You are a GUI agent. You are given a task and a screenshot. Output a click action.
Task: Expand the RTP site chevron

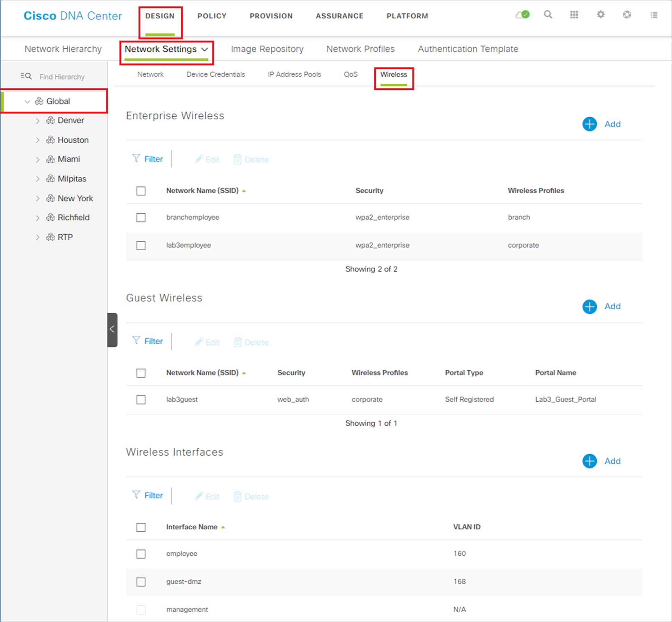point(38,237)
